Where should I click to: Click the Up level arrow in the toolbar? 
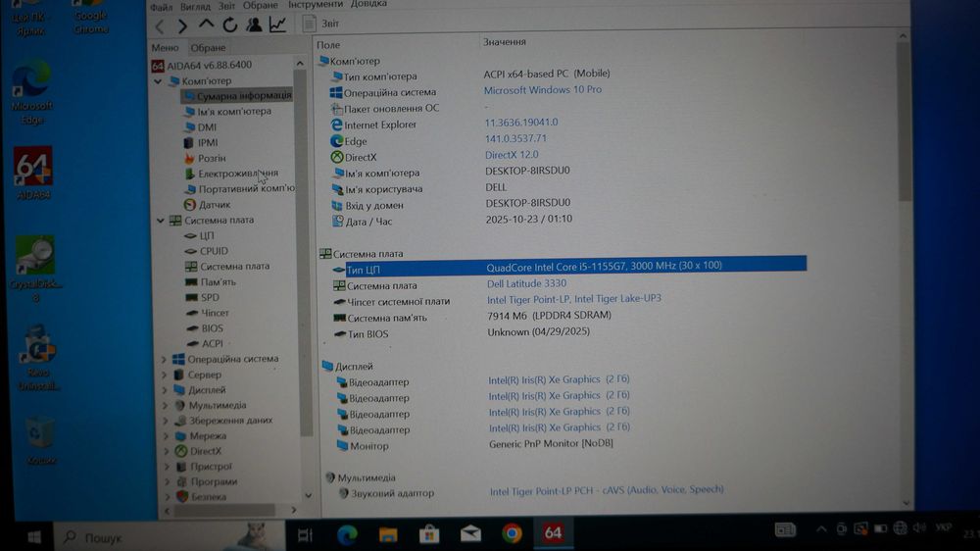point(206,25)
